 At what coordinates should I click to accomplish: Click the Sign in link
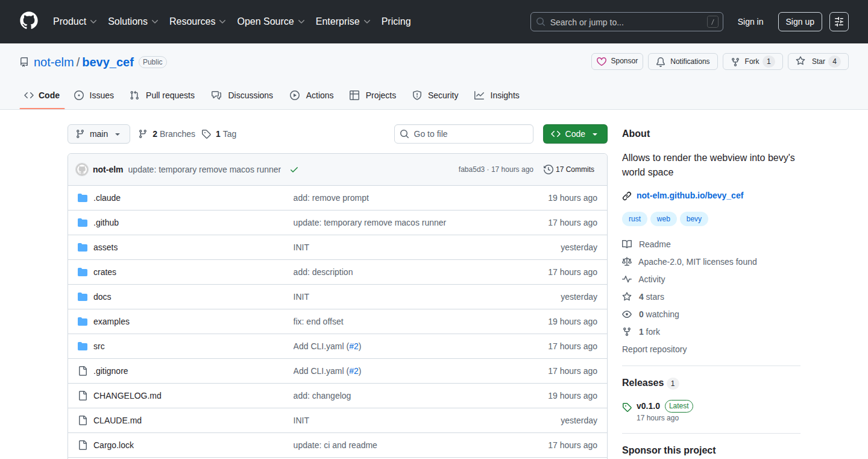pyautogui.click(x=750, y=22)
